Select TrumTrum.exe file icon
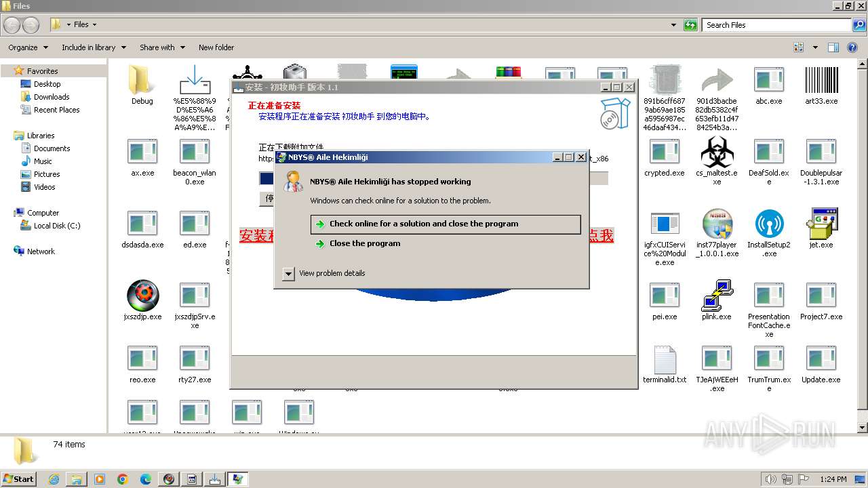Viewport: 868px width, 488px height. coord(768,359)
